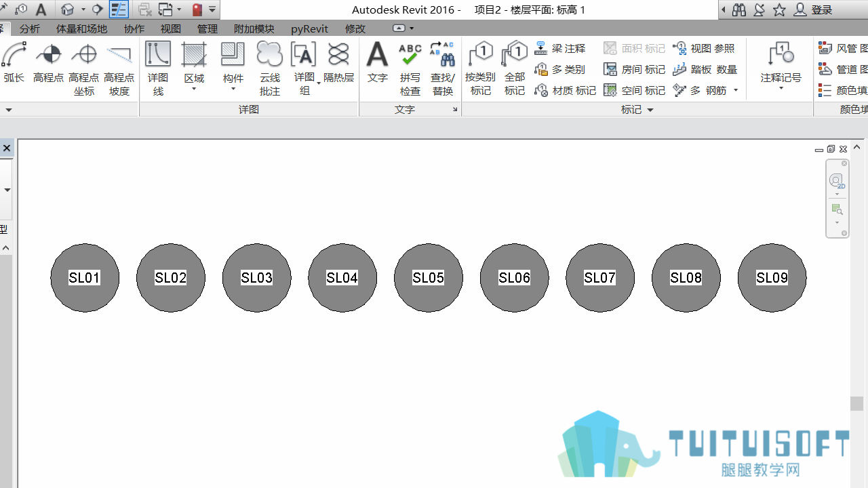868x488 pixels.
Task: Choose Tag by Category (按类别标记)
Action: 480,68
